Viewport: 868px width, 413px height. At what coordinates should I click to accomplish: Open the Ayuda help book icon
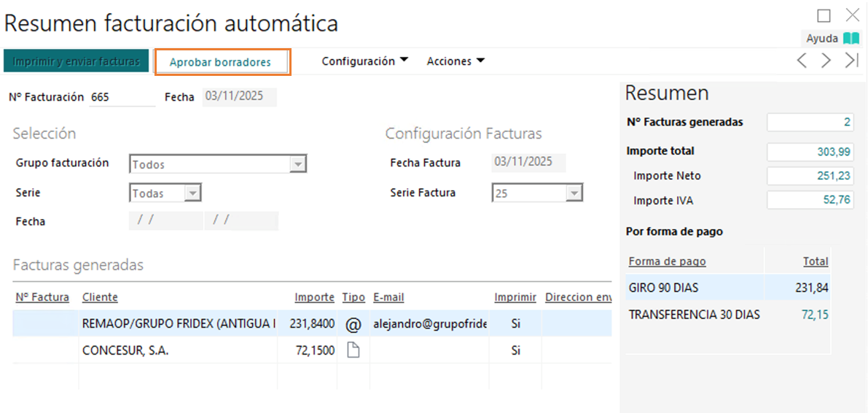point(851,39)
